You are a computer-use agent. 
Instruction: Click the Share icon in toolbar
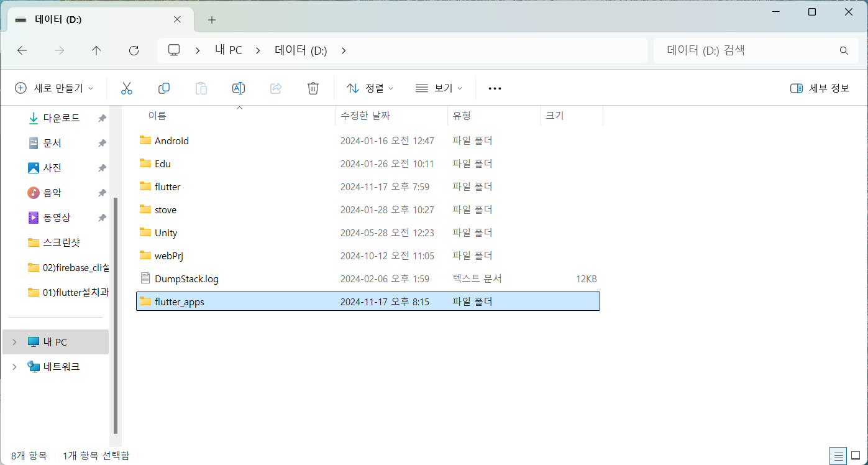pyautogui.click(x=276, y=88)
